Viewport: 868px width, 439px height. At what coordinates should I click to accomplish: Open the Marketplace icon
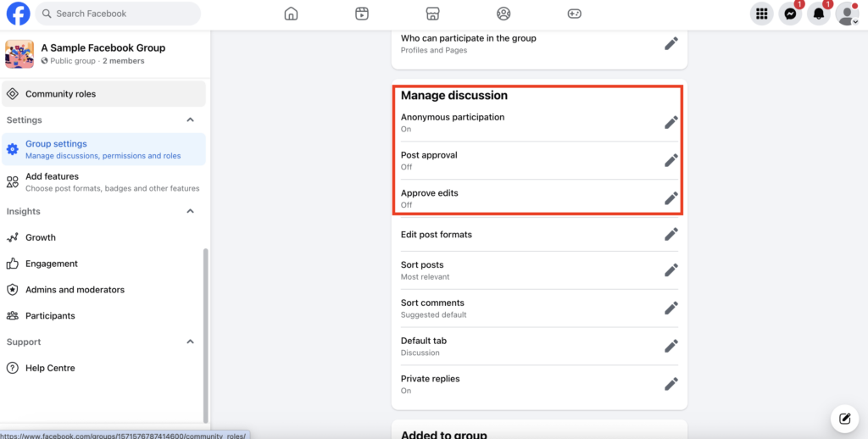[432, 14]
